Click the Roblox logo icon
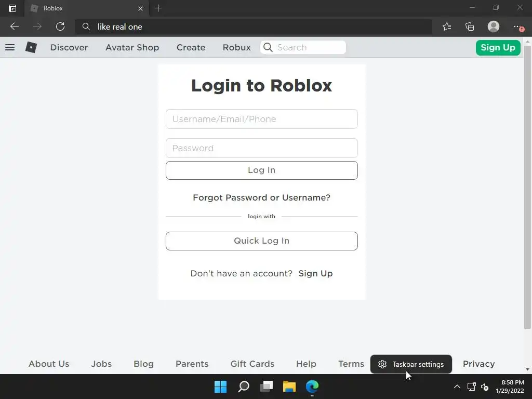 [31, 47]
